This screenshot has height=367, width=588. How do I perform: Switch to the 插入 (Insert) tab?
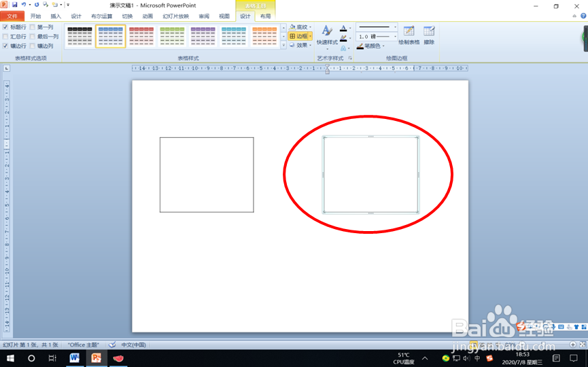56,16
